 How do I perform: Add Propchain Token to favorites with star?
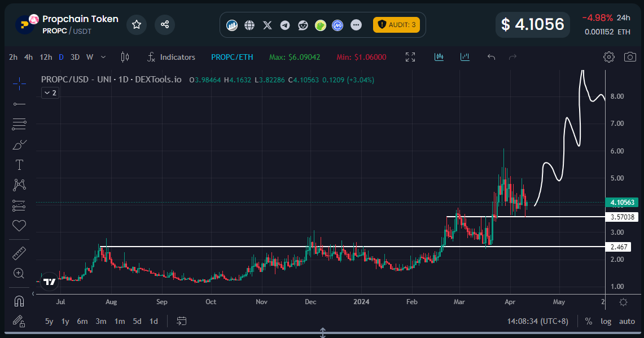(x=137, y=25)
